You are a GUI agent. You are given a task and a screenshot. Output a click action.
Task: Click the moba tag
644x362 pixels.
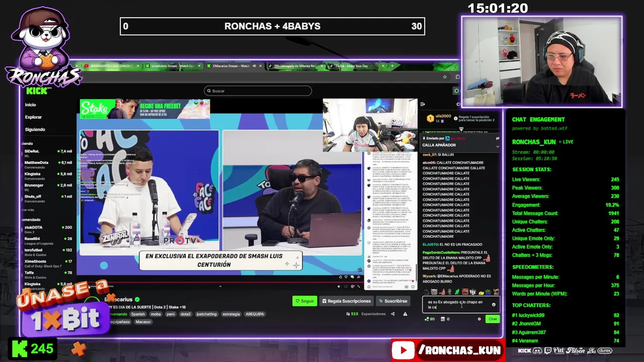(x=155, y=314)
